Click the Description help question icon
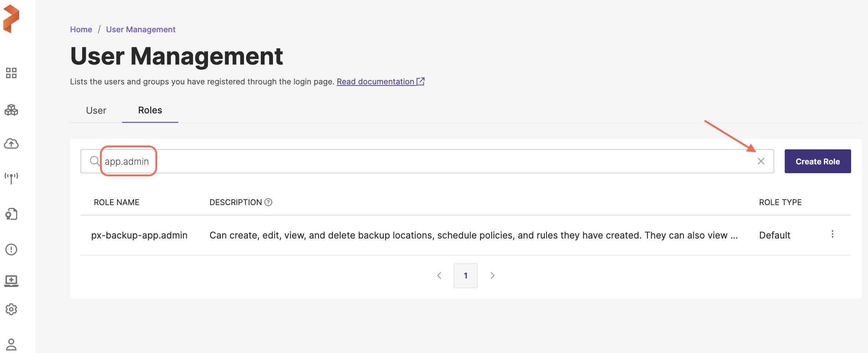868x353 pixels. click(x=269, y=202)
